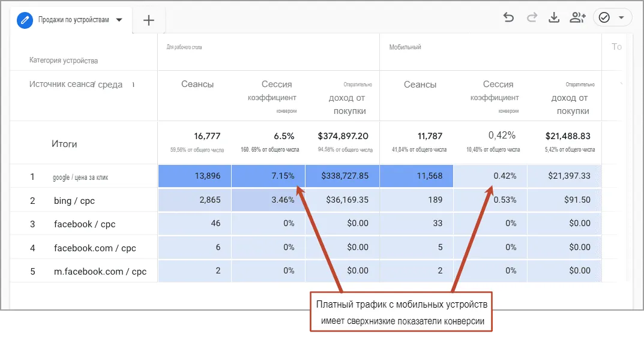Download the exploration with download icon
This screenshot has height=346, width=644.
coord(554,17)
